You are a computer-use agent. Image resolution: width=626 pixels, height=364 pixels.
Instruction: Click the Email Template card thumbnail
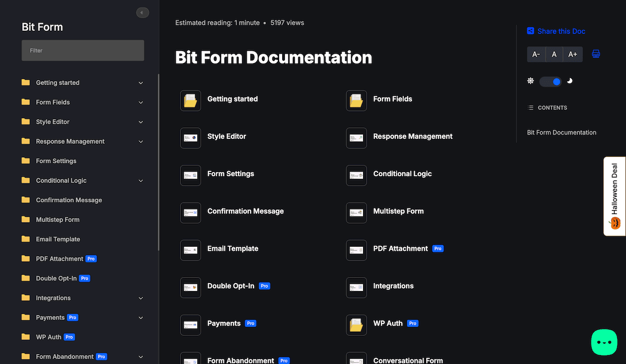click(x=190, y=250)
